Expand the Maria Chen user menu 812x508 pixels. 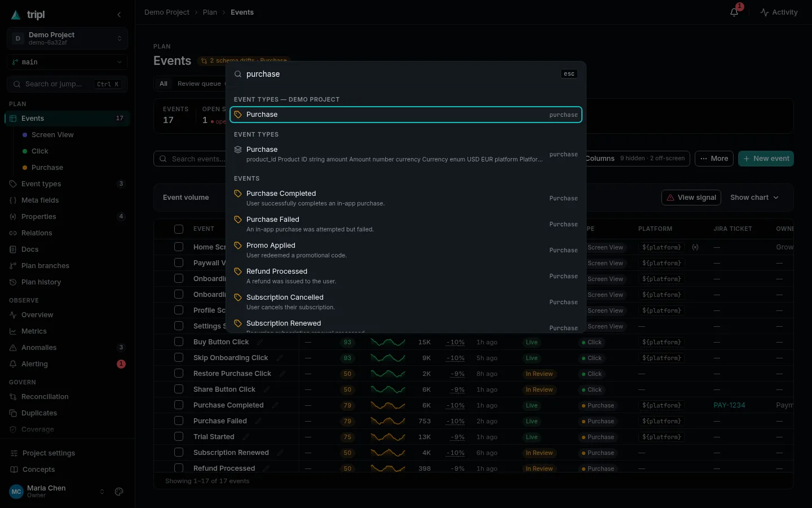(58, 492)
